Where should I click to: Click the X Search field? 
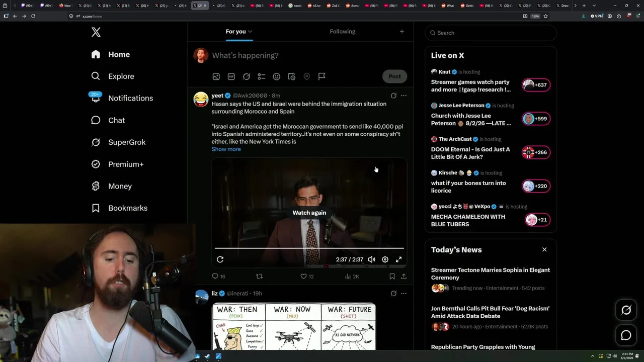click(x=491, y=33)
